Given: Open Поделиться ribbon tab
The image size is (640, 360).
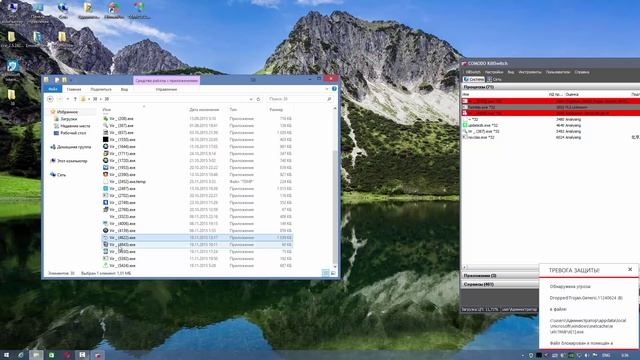Looking at the screenshot, I should 101,89.
